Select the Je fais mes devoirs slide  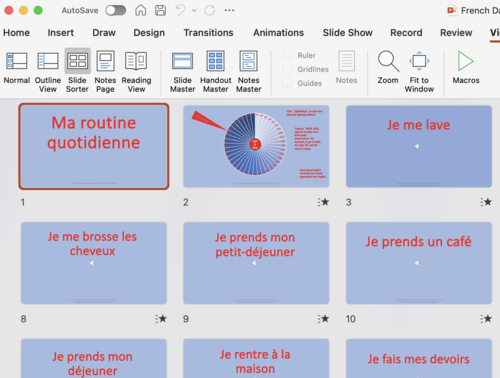(x=419, y=358)
